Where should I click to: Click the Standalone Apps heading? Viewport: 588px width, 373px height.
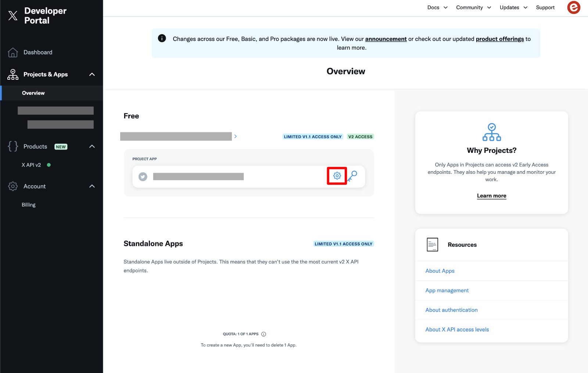tap(153, 244)
